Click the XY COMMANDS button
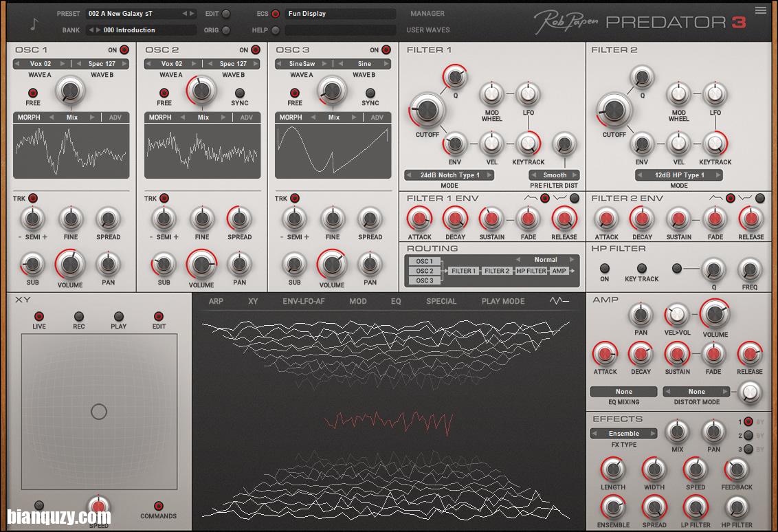The image size is (778, 532). [x=158, y=506]
